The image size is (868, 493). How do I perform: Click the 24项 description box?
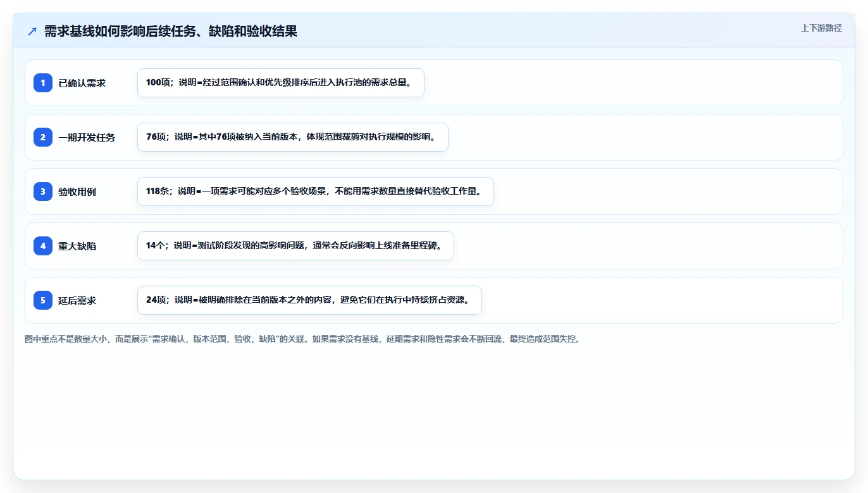(309, 300)
